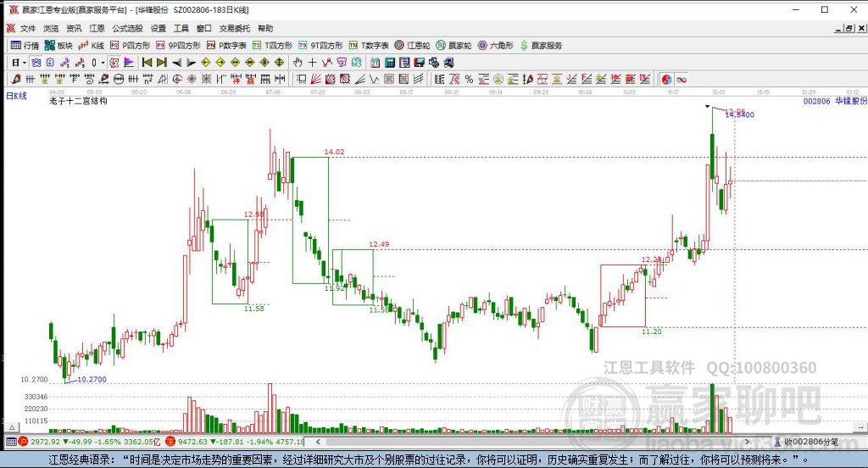868x468 pixels.
Task: Switch to the K线 chart view
Action: (x=91, y=46)
